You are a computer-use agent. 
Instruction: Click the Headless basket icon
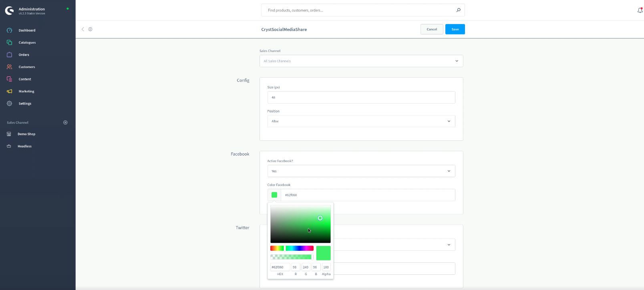click(x=9, y=146)
